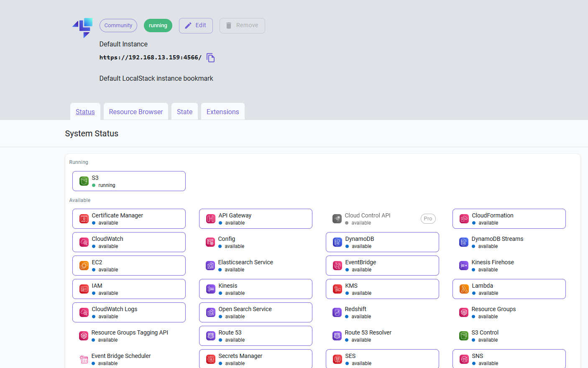Click the Pro badge on Cloud Control API
Screen dimensions: 588x368
pyautogui.click(x=428, y=219)
